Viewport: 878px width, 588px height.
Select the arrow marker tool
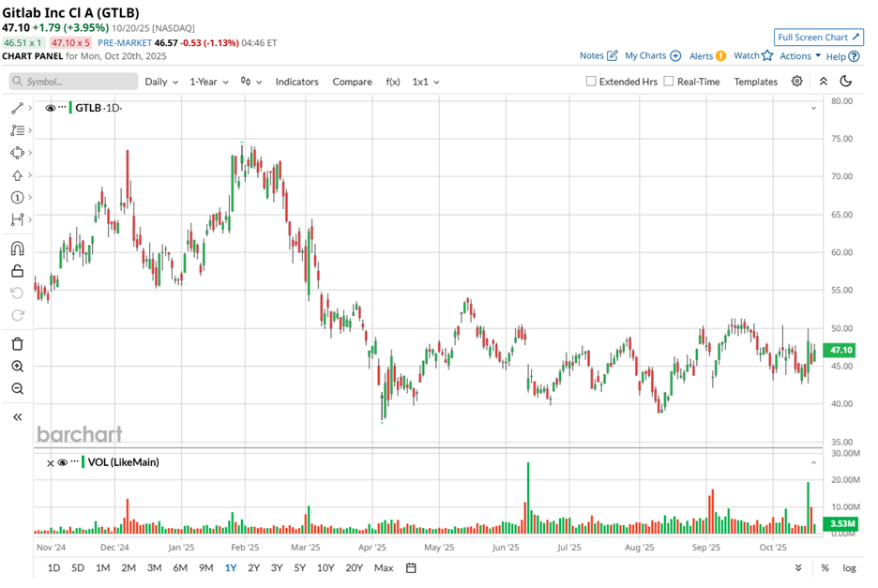click(18, 175)
